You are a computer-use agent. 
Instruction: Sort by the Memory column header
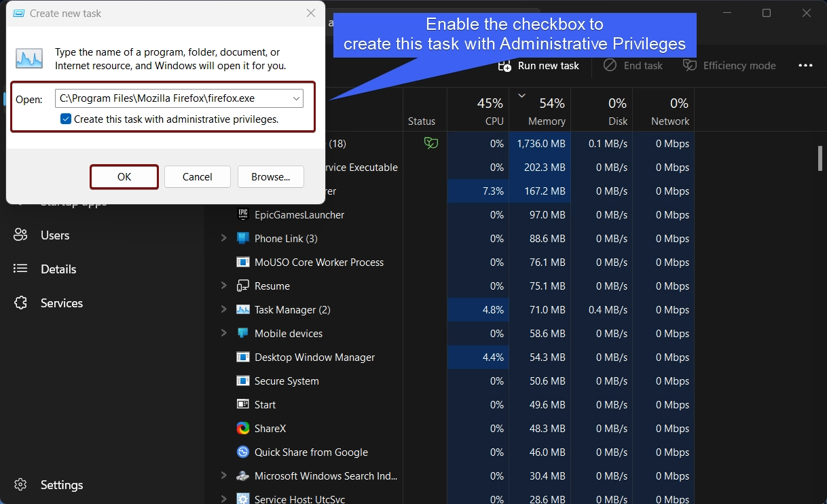pyautogui.click(x=540, y=111)
